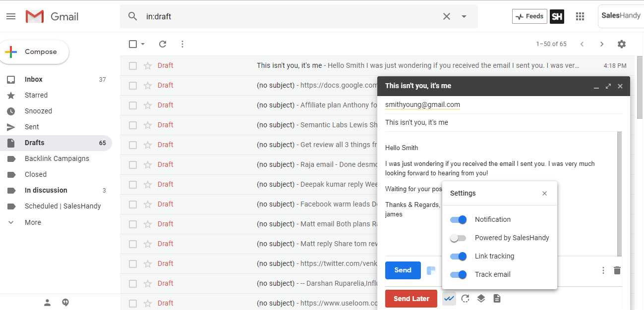This screenshot has height=310, width=644.
Task: Close the Settings popup
Action: click(544, 194)
